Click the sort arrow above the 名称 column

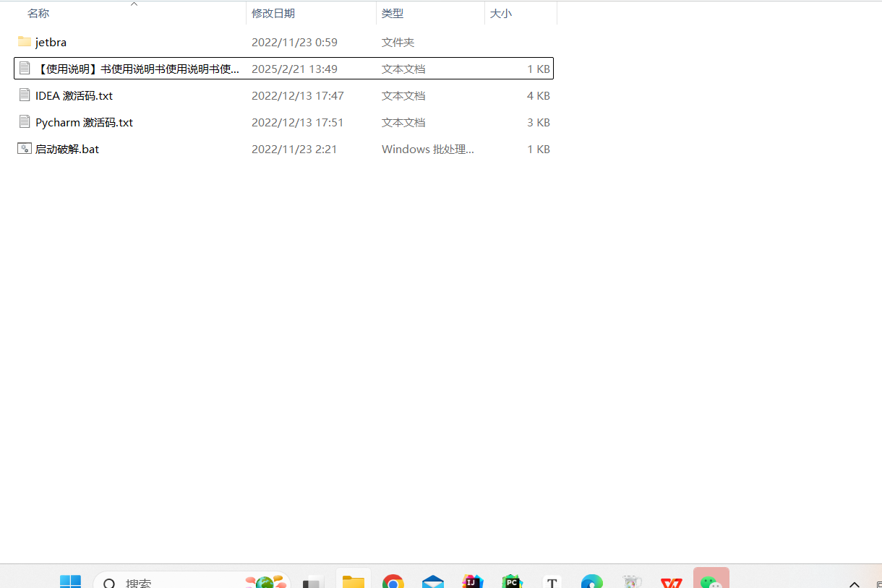(x=134, y=4)
